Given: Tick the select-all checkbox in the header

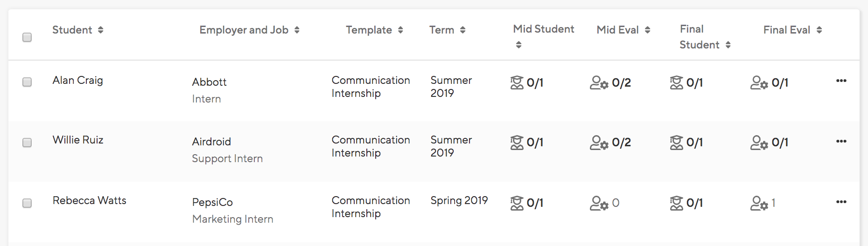Looking at the screenshot, I should point(27,37).
